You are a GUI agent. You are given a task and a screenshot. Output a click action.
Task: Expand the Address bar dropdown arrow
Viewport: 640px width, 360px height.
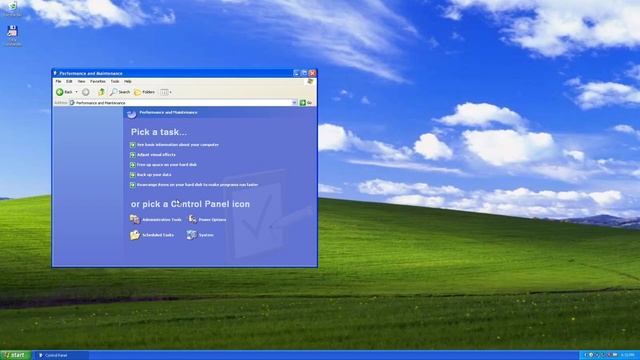(x=294, y=103)
